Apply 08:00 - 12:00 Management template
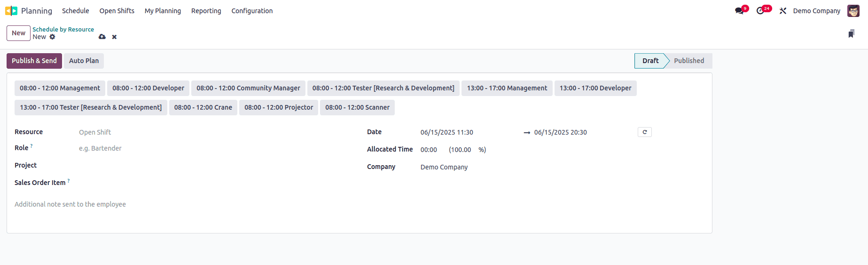Screen dimensions: 868x265 60,88
